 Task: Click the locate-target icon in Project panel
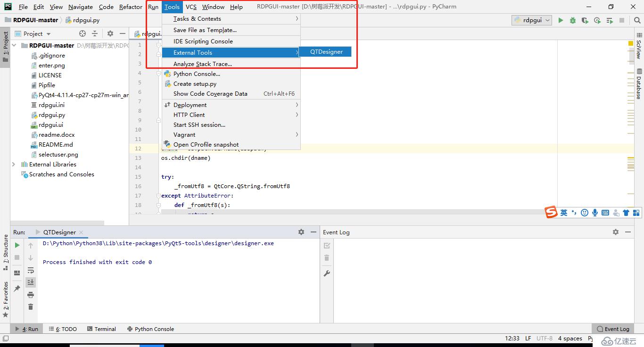[83, 33]
